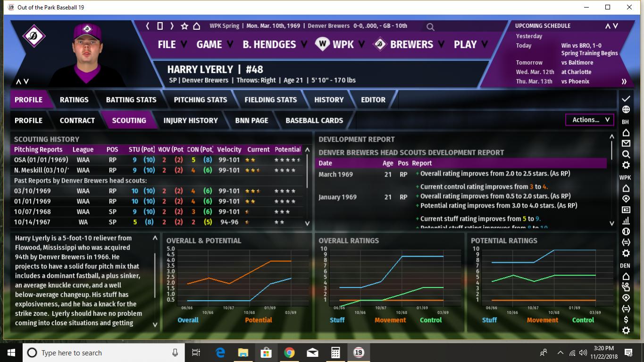This screenshot has width=644, height=362.
Task: Move development report list down
Action: coord(612,223)
